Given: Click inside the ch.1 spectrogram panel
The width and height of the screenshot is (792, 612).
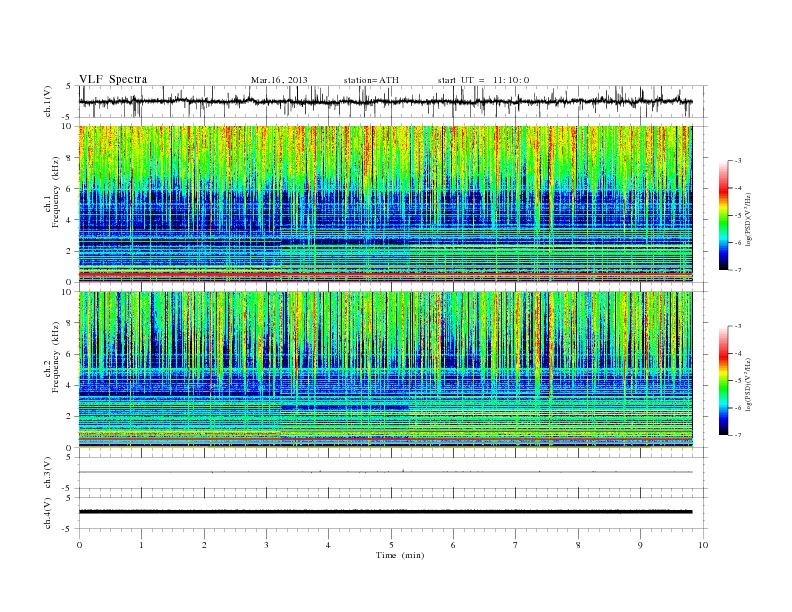Looking at the screenshot, I should click(385, 204).
